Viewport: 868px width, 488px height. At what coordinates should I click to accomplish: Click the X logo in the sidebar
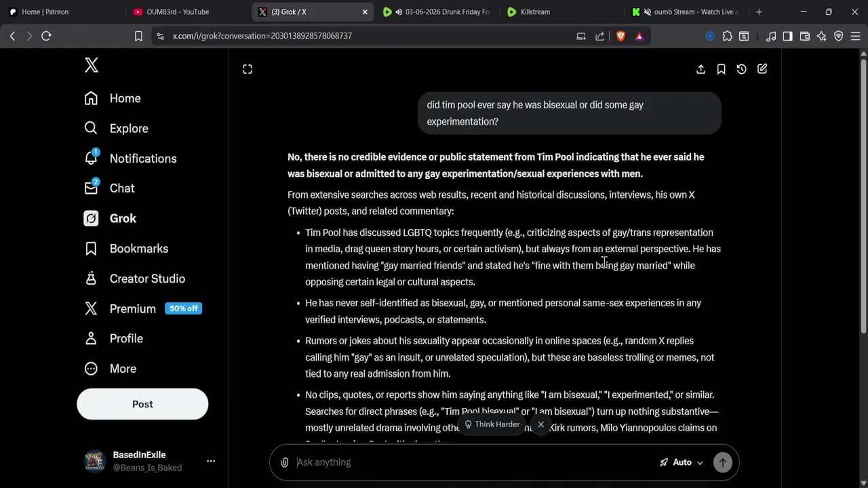pyautogui.click(x=92, y=65)
